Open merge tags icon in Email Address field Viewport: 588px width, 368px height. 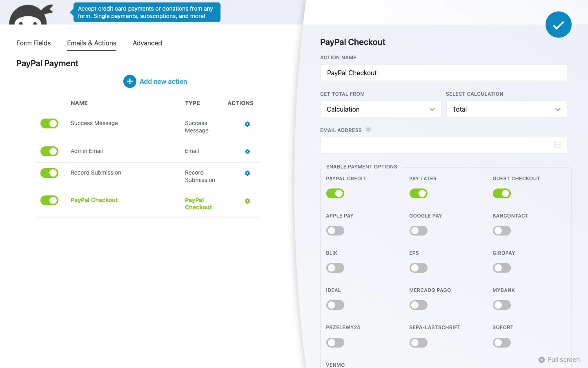coord(558,144)
